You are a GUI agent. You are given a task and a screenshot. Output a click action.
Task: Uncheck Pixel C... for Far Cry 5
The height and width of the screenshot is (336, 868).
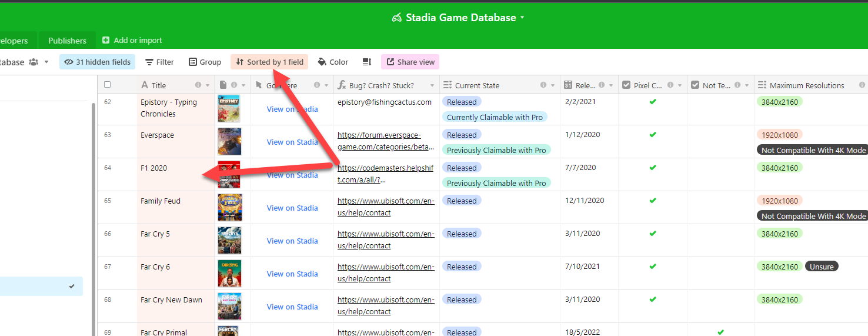(x=653, y=234)
